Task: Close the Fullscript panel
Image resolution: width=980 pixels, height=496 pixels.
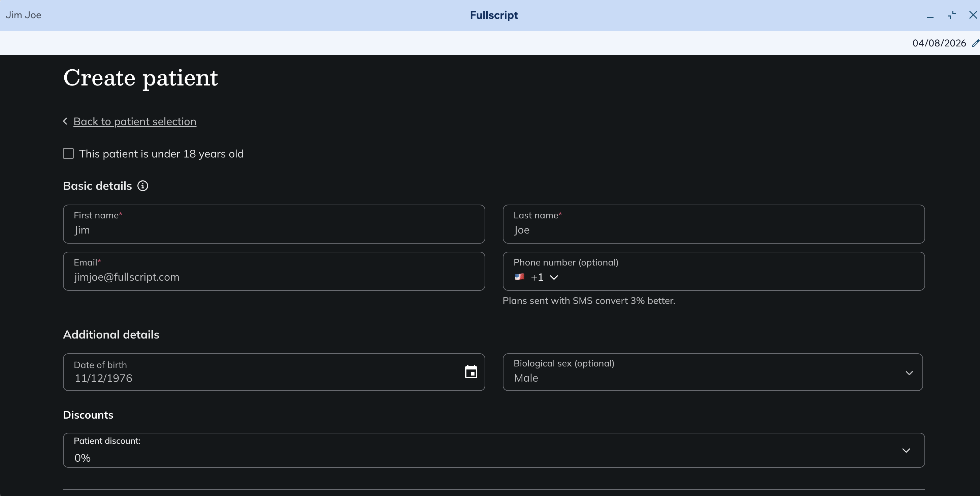Action: (x=973, y=15)
